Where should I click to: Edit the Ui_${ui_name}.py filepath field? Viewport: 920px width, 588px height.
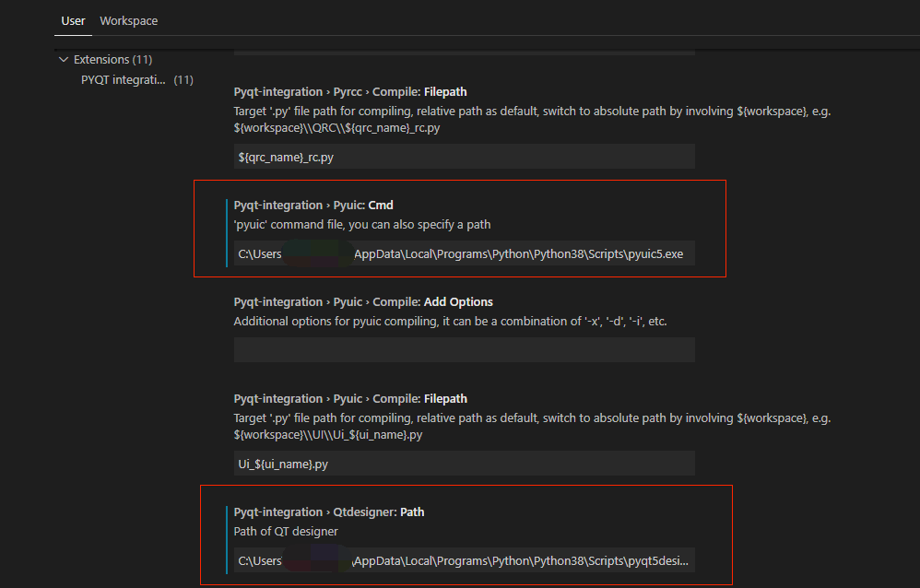point(464,463)
